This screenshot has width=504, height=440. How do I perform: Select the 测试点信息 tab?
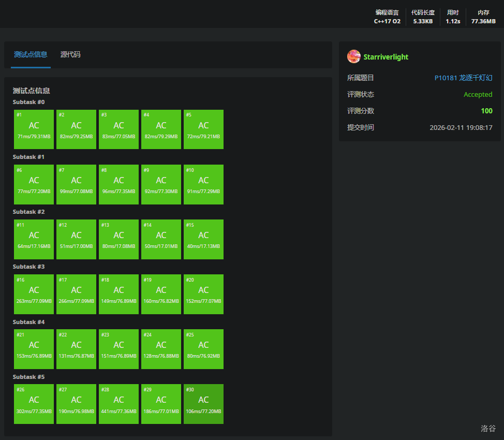31,54
